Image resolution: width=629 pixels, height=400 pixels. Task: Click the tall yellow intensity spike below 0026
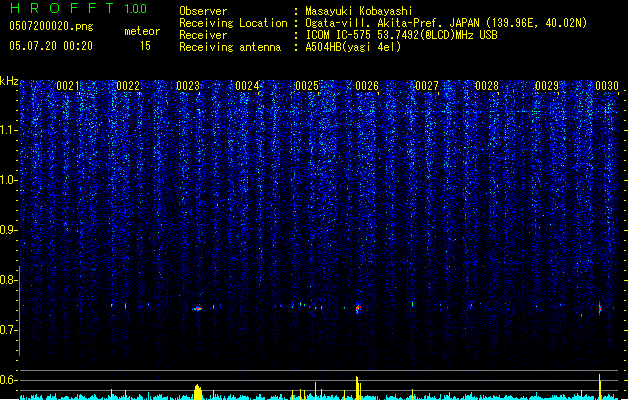357,388
